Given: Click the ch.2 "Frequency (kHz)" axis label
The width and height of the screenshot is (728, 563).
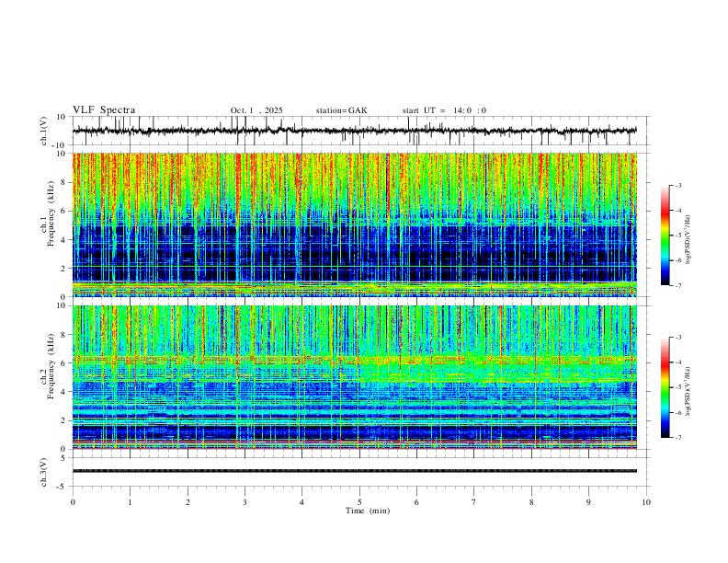Looking at the screenshot, I should tap(51, 365).
